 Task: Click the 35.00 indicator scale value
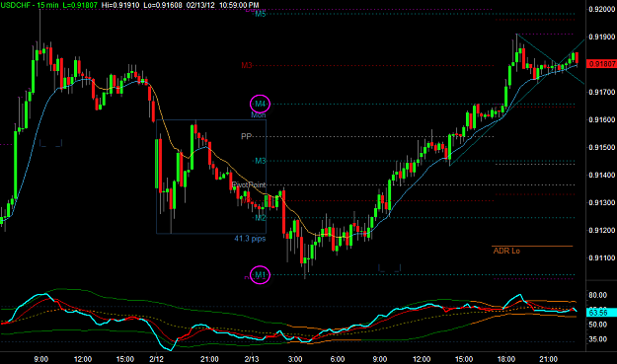pyautogui.click(x=597, y=339)
